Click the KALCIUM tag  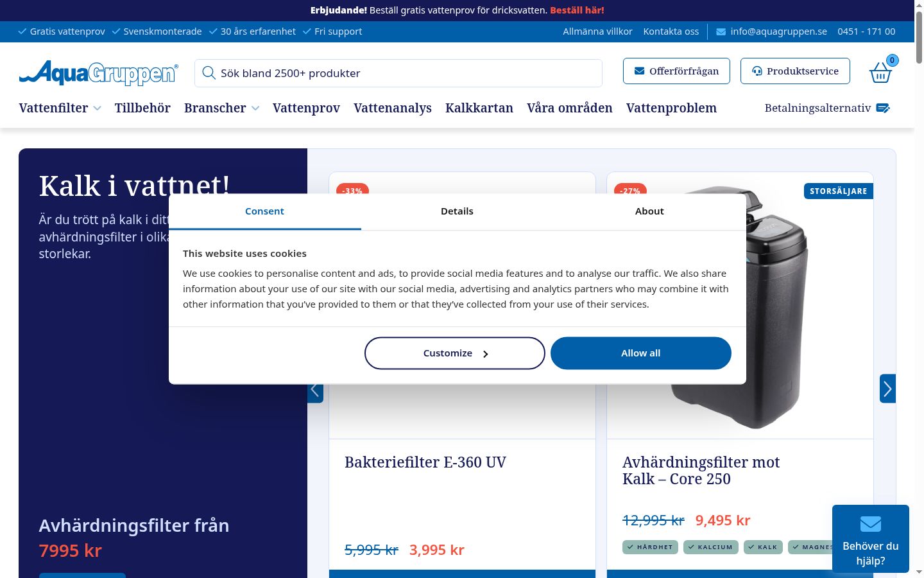(x=710, y=547)
